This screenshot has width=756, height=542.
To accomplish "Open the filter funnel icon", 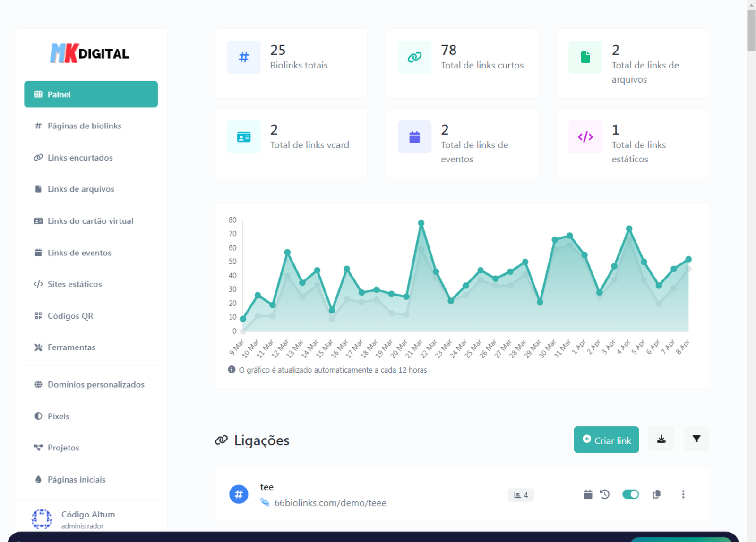I will point(696,439).
